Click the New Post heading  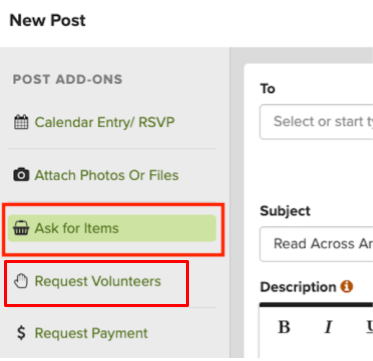coord(48,20)
